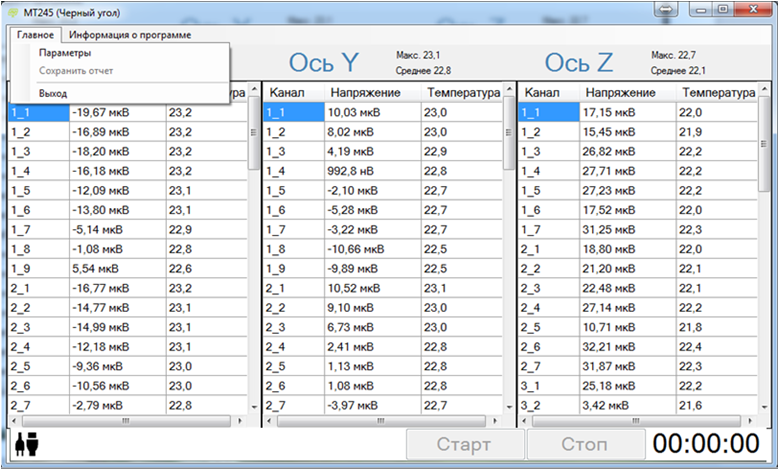Viewport: 779px width, 469px height.
Task: Click cell 992,8 нВ
Action: click(372, 171)
